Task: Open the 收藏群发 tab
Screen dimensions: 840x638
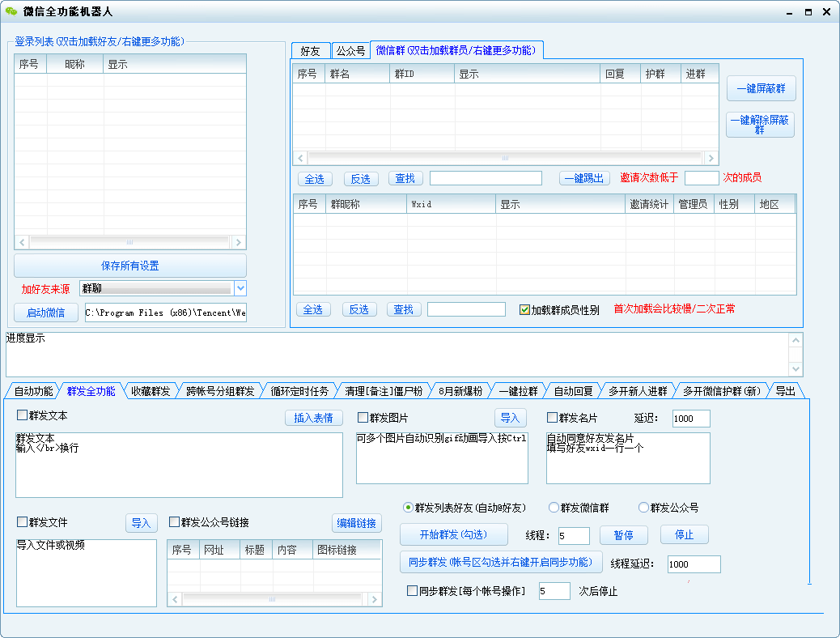Action: (x=151, y=391)
